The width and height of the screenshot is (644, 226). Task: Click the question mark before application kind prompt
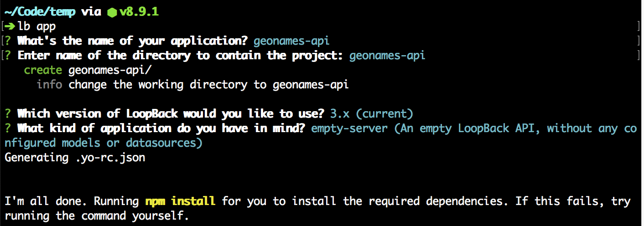pos(8,128)
